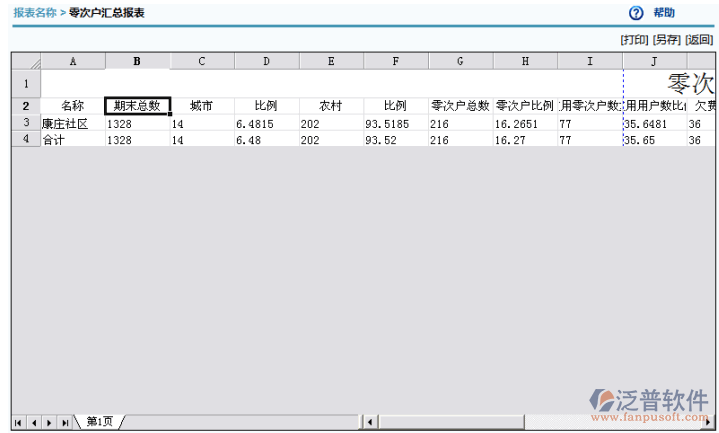Click the 期末总数 header cell

click(x=138, y=106)
